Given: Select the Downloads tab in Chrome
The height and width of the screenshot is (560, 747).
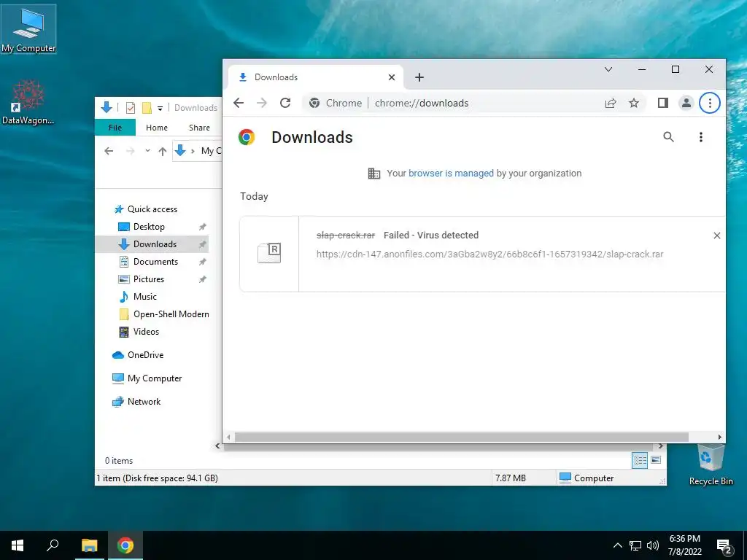Looking at the screenshot, I should point(316,77).
